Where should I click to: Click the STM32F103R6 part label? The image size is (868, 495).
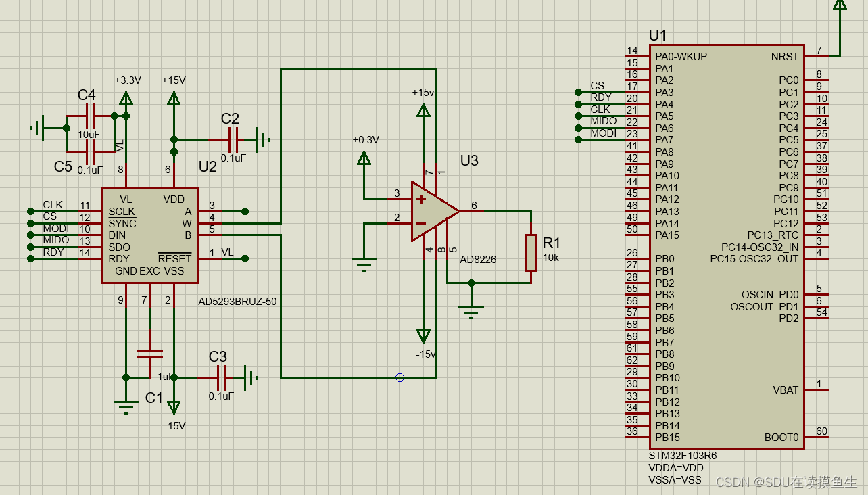tap(683, 456)
